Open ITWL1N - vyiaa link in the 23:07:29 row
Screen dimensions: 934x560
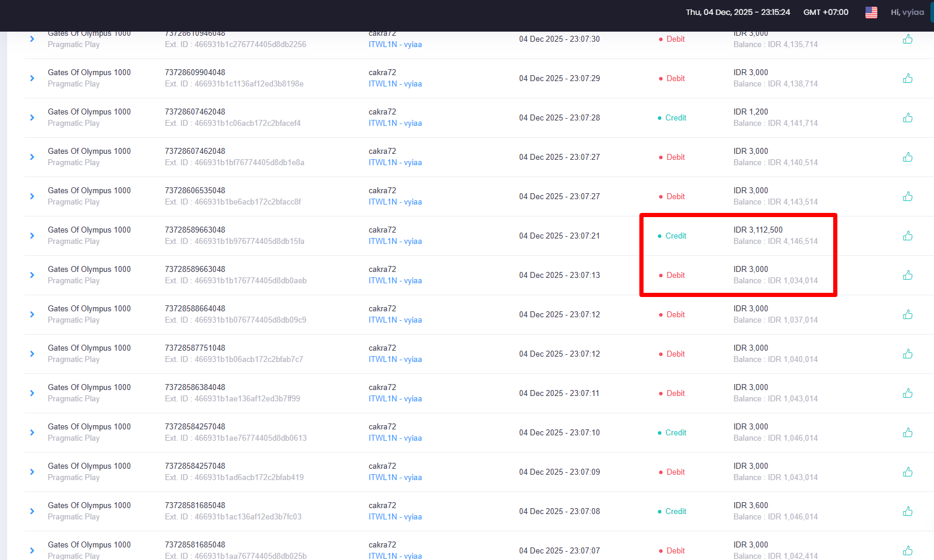click(395, 84)
